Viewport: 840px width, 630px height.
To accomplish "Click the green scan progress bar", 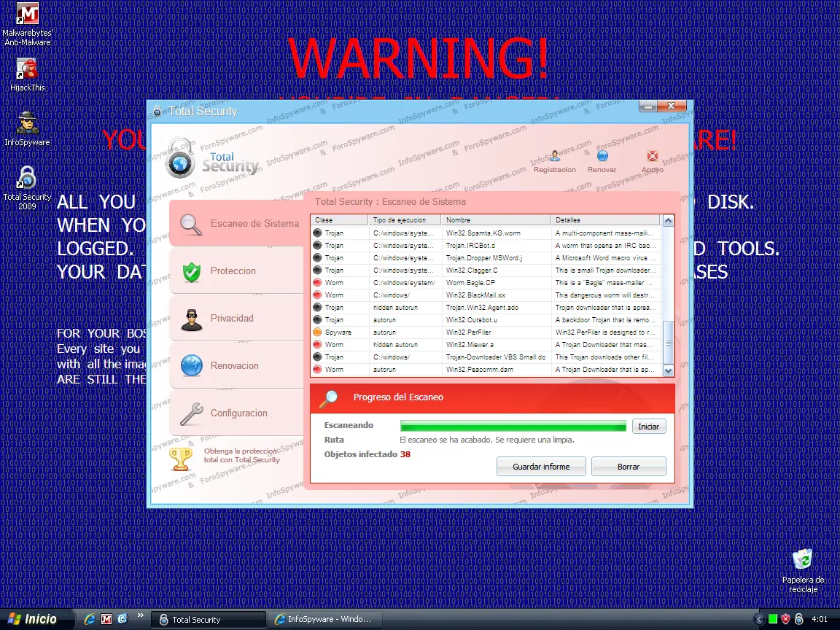I will pyautogui.click(x=513, y=427).
